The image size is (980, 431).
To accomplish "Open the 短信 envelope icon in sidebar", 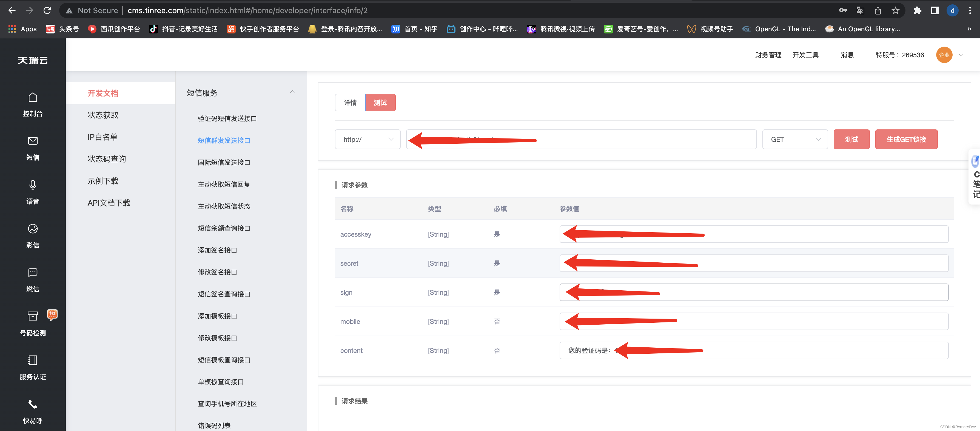I will point(33,141).
